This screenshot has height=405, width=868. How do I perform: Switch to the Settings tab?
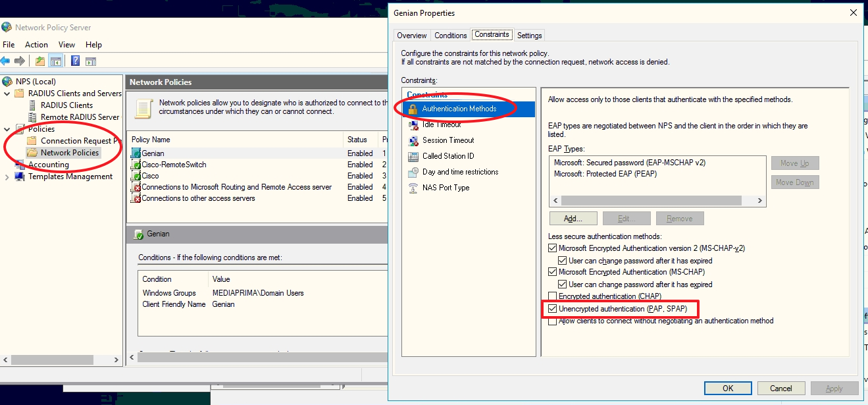point(529,36)
